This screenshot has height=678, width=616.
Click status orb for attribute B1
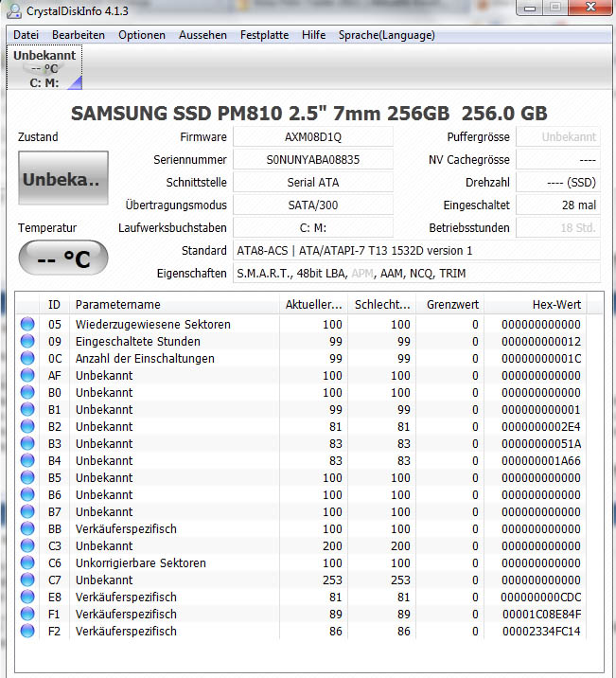(27, 409)
